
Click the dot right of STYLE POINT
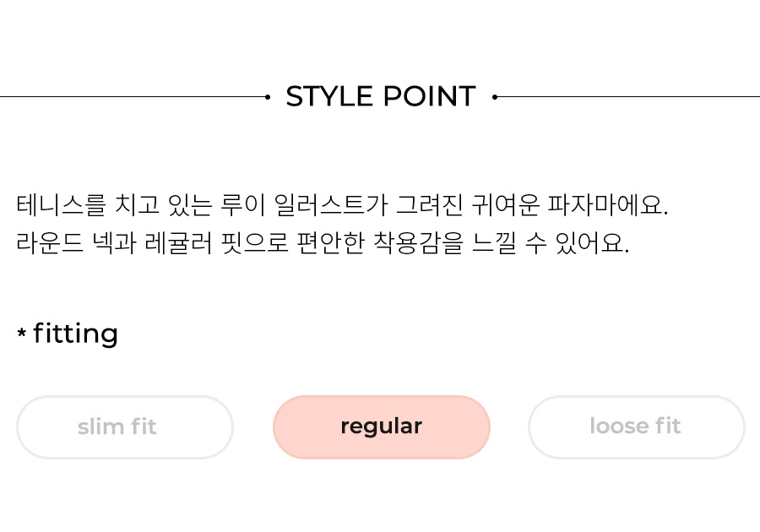(494, 97)
